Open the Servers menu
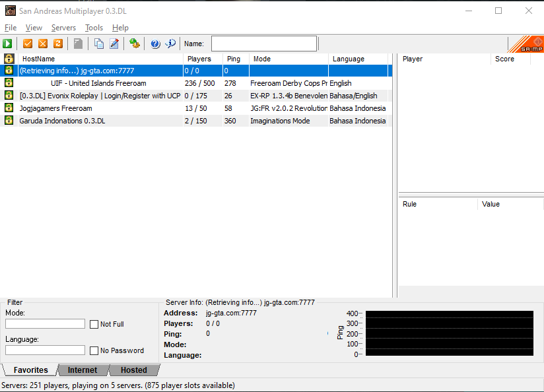 click(x=63, y=28)
